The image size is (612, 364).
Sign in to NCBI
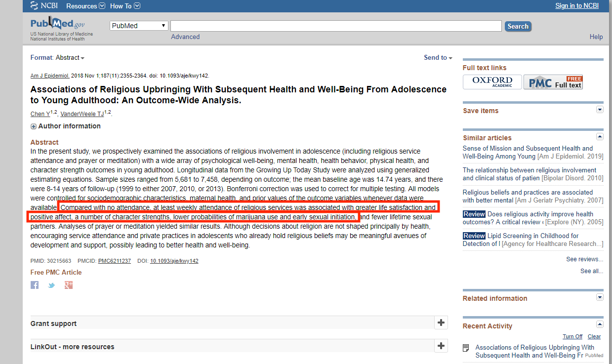coord(577,5)
